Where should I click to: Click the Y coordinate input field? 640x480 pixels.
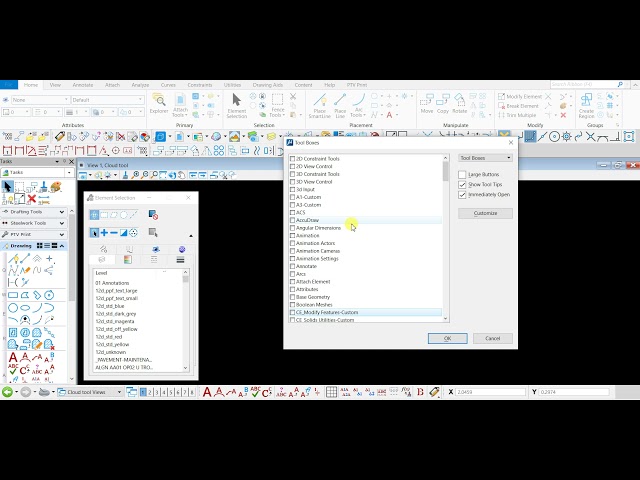[573, 392]
